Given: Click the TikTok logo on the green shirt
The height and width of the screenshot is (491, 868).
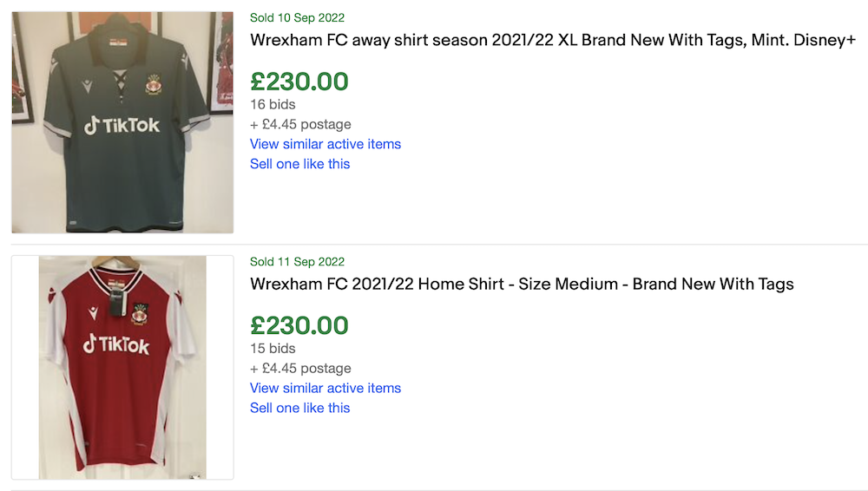Looking at the screenshot, I should point(122,126).
